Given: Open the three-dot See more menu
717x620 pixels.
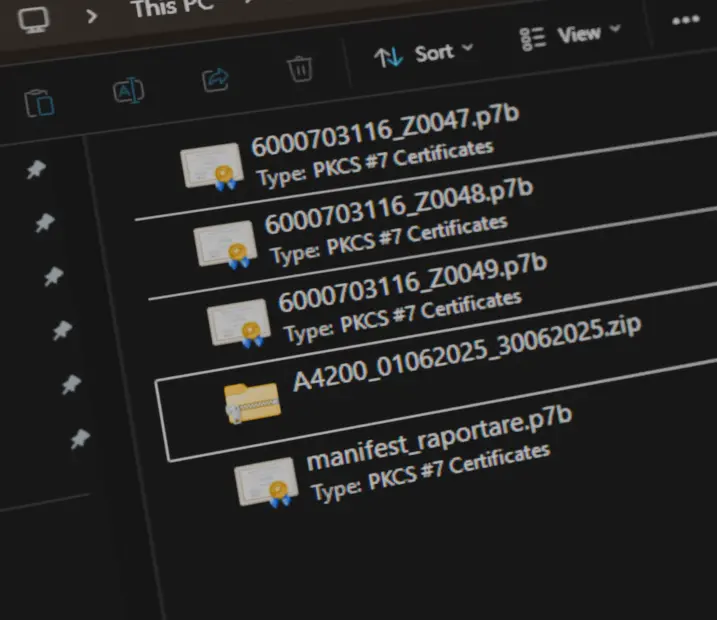Looking at the screenshot, I should click(x=686, y=21).
